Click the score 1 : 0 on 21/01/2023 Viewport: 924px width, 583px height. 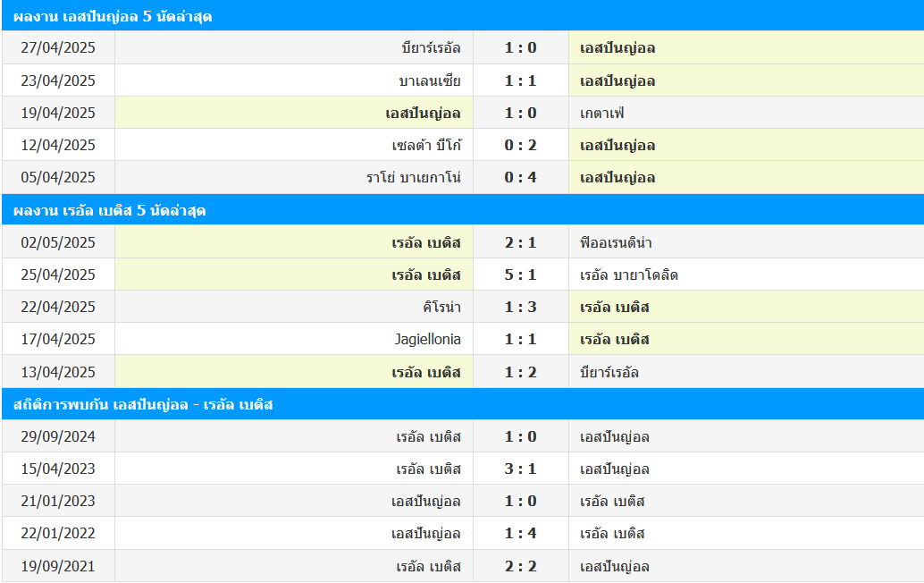[520, 501]
